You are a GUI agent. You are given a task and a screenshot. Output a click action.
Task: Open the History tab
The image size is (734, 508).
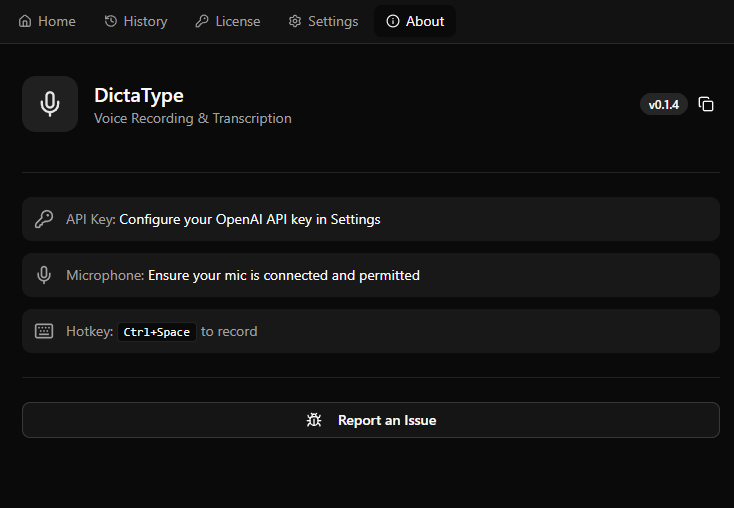(136, 21)
